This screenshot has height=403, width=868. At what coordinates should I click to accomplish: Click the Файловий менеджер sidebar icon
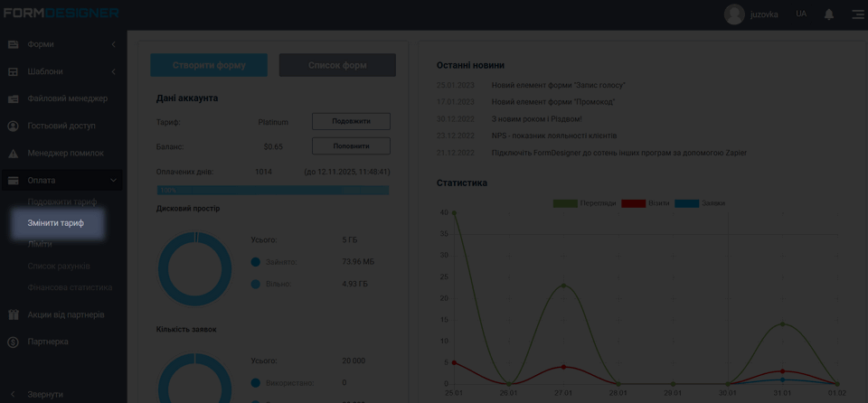click(x=14, y=98)
